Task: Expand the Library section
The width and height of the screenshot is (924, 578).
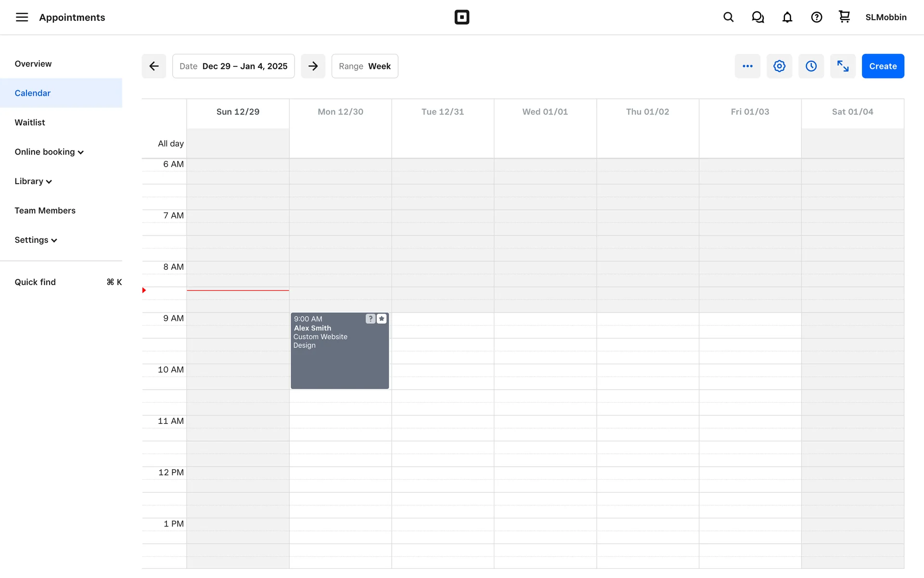Action: click(33, 181)
